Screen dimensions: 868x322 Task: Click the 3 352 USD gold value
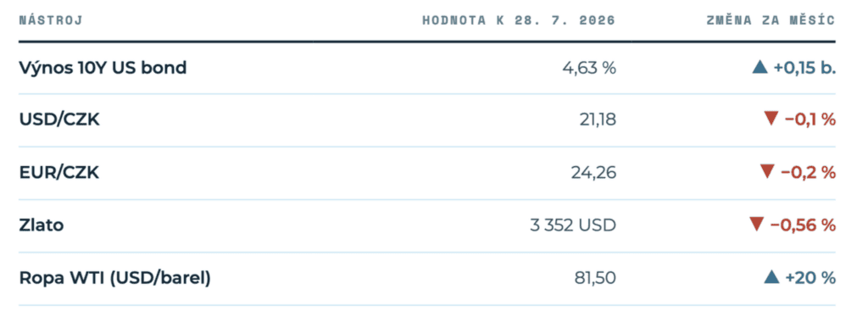[572, 225]
